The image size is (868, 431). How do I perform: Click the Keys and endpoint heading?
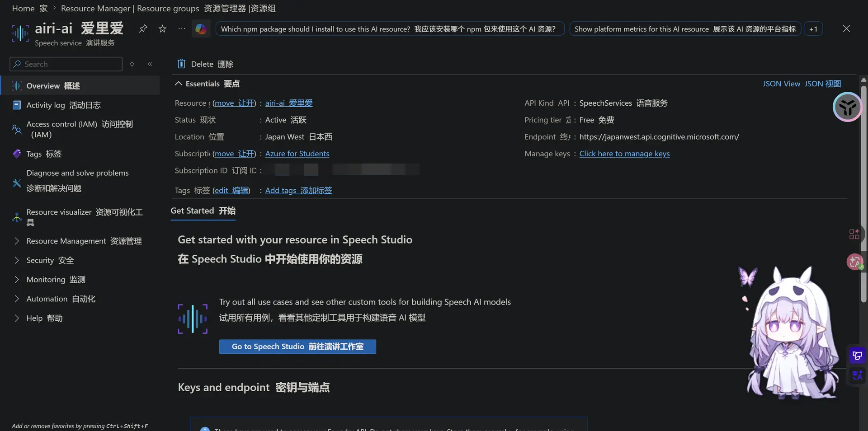(254, 388)
